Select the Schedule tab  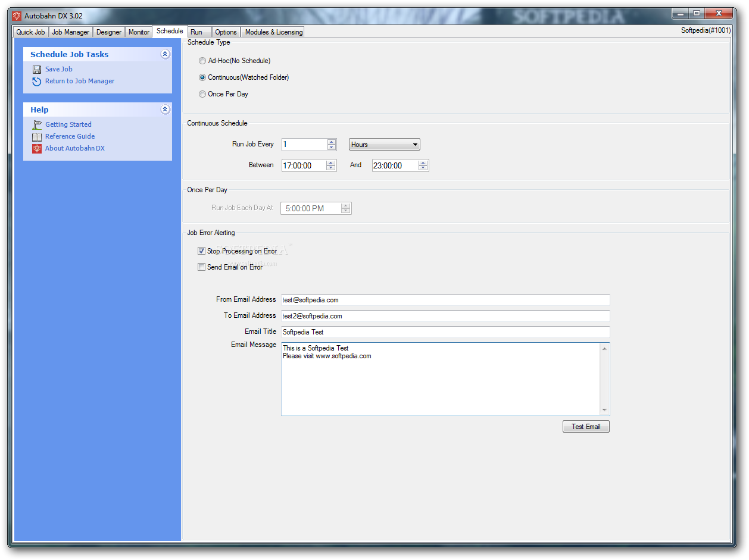coord(170,31)
